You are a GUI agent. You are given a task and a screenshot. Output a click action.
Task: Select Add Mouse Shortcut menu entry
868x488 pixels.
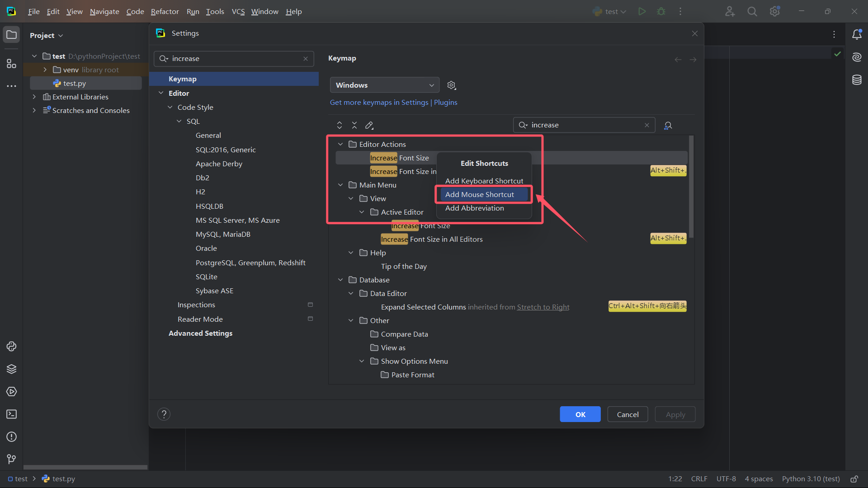tap(479, 194)
